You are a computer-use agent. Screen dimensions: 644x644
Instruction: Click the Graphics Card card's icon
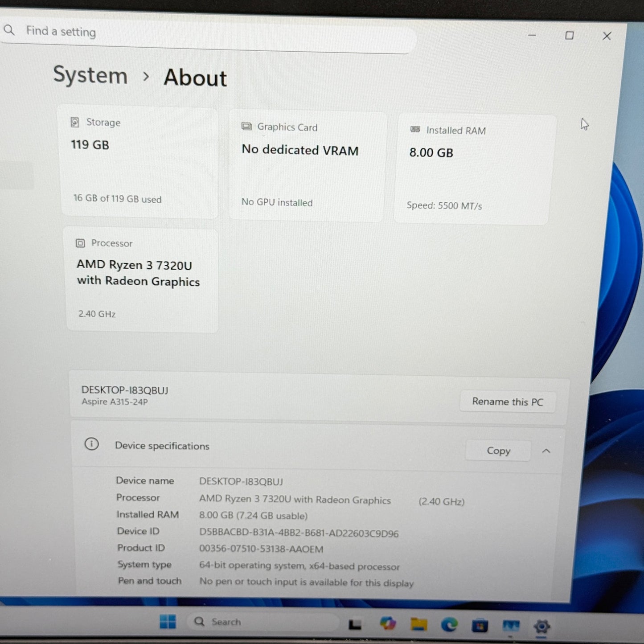pos(246,127)
